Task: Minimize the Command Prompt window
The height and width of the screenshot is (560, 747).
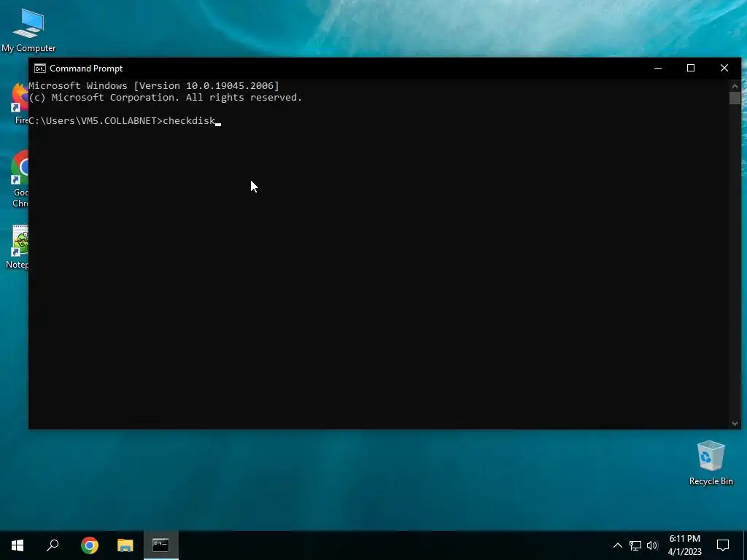Action: point(658,68)
